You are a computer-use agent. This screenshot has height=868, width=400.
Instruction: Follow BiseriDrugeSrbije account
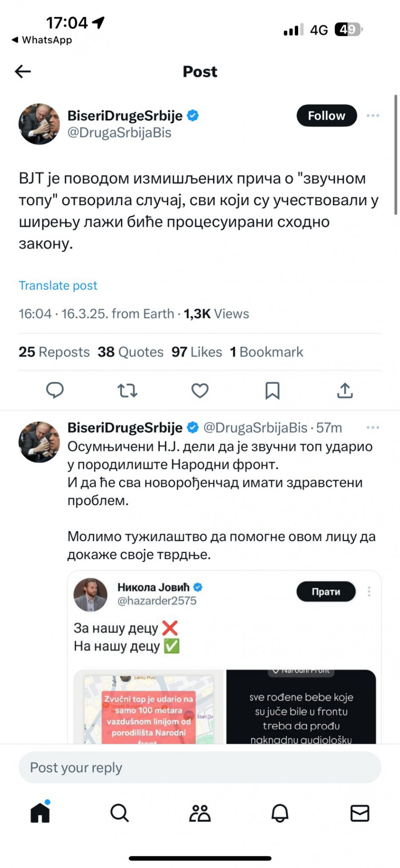[x=326, y=116]
